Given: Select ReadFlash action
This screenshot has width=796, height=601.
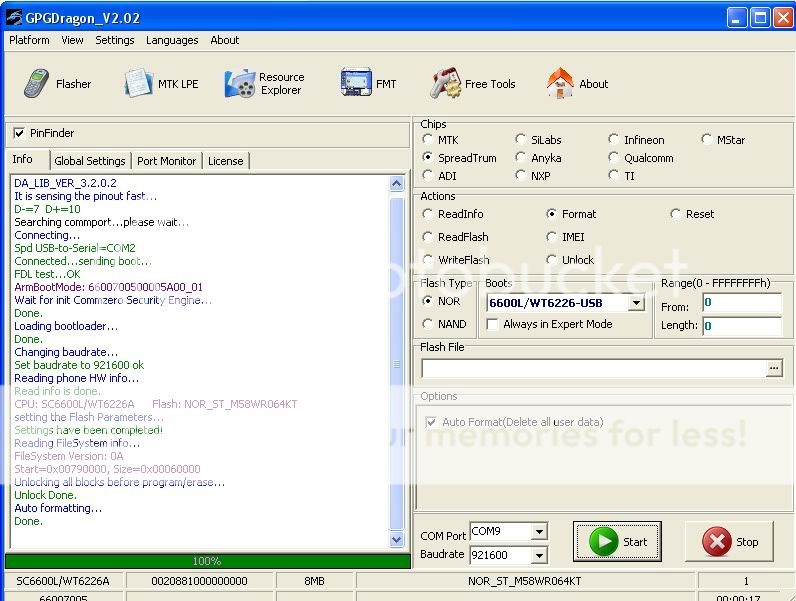Looking at the screenshot, I should [x=427, y=237].
